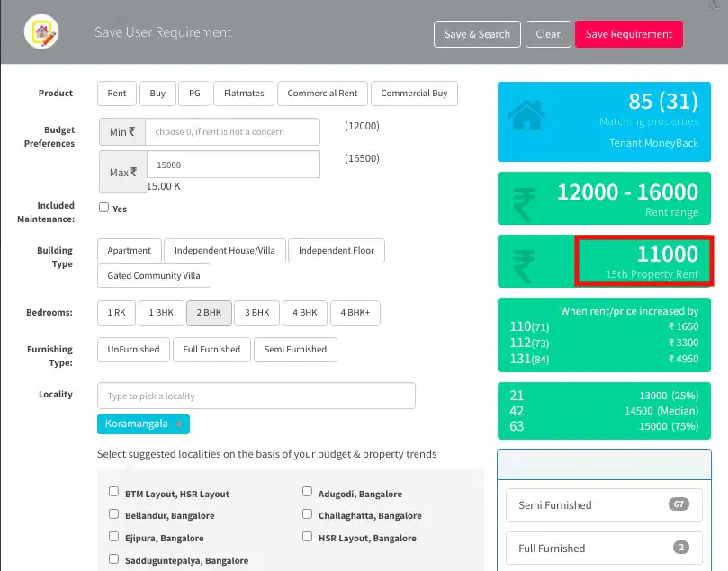The height and width of the screenshot is (571, 728).
Task: Click the Save Requirement button
Action: [629, 34]
